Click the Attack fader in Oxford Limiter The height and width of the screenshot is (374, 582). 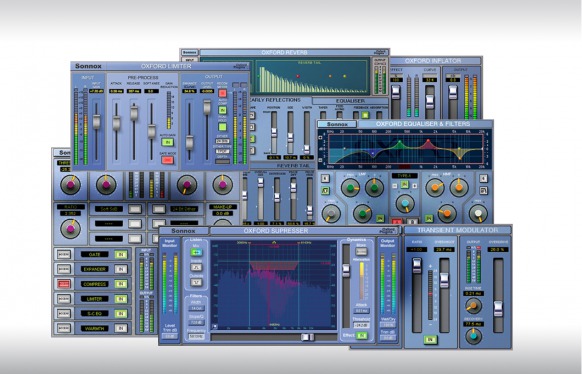[117, 123]
